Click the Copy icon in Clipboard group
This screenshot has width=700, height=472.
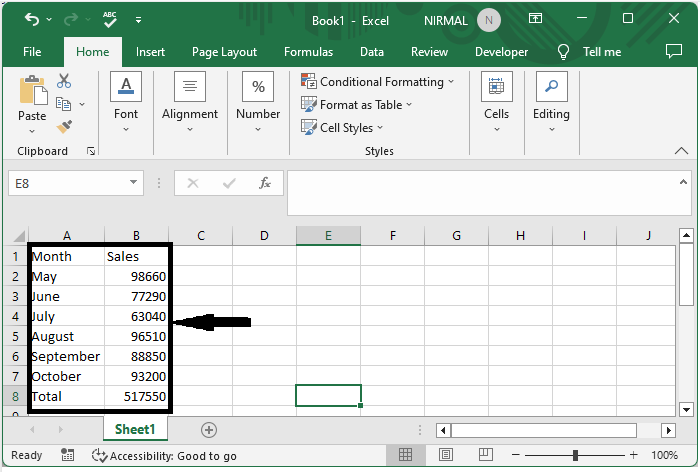64,104
